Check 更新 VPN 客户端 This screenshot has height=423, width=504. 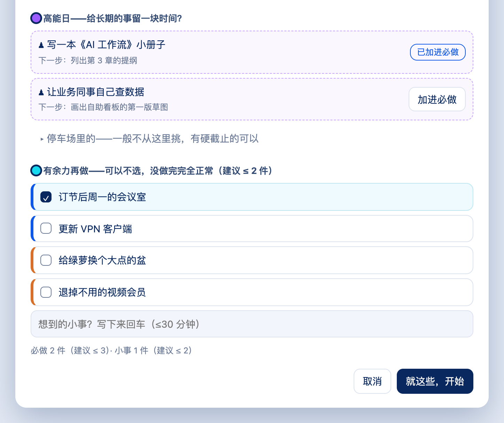click(x=46, y=229)
